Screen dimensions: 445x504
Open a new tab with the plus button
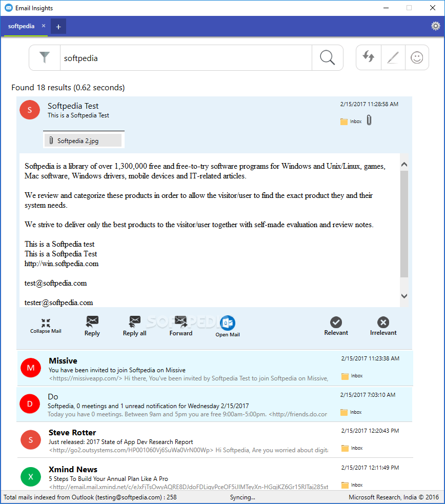pyautogui.click(x=58, y=26)
